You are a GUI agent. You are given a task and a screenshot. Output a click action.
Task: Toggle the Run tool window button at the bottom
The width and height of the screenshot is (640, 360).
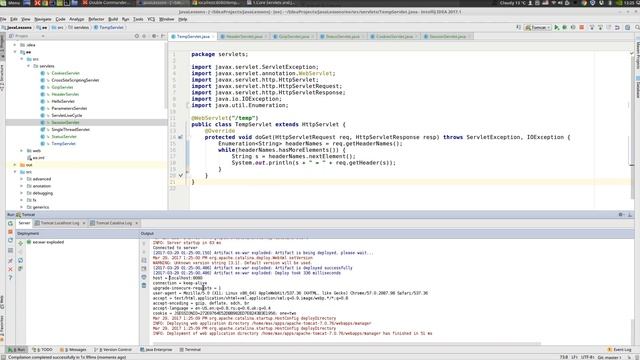pos(16,350)
